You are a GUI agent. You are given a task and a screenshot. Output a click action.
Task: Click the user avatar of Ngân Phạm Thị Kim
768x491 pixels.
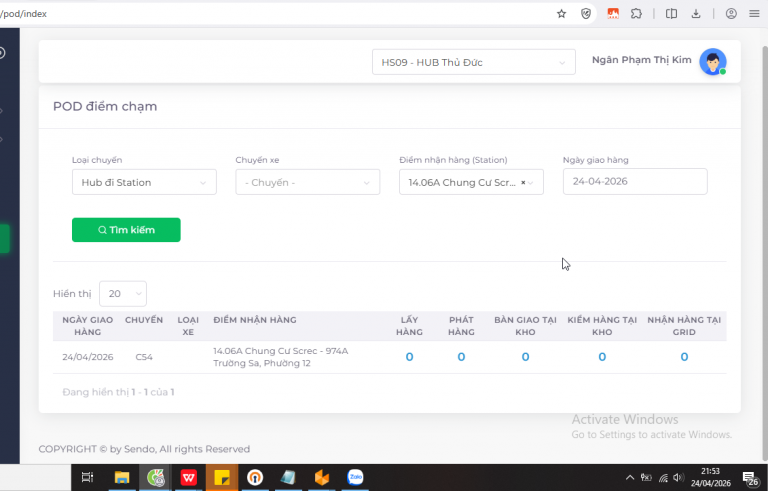tap(713, 61)
